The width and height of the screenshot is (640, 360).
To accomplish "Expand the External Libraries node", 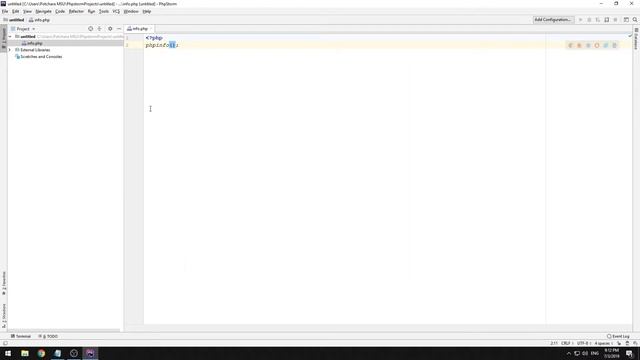I will click(x=10, y=50).
